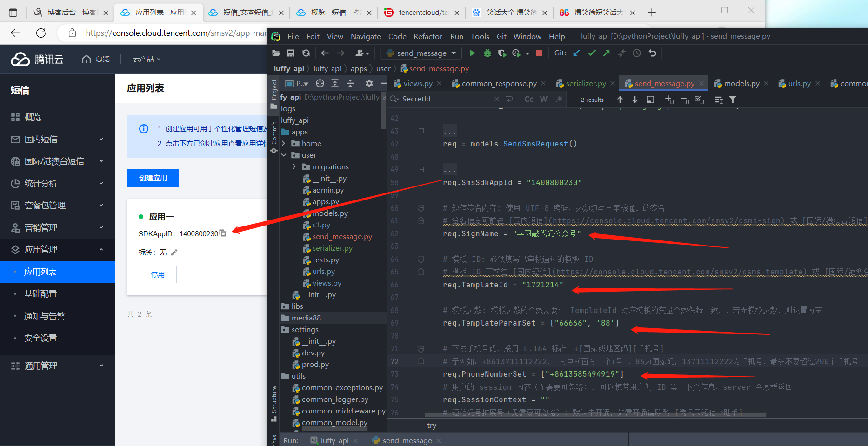The width and height of the screenshot is (868, 446).
Task: Commit changes using the Git green checkmark
Action: tap(592, 53)
